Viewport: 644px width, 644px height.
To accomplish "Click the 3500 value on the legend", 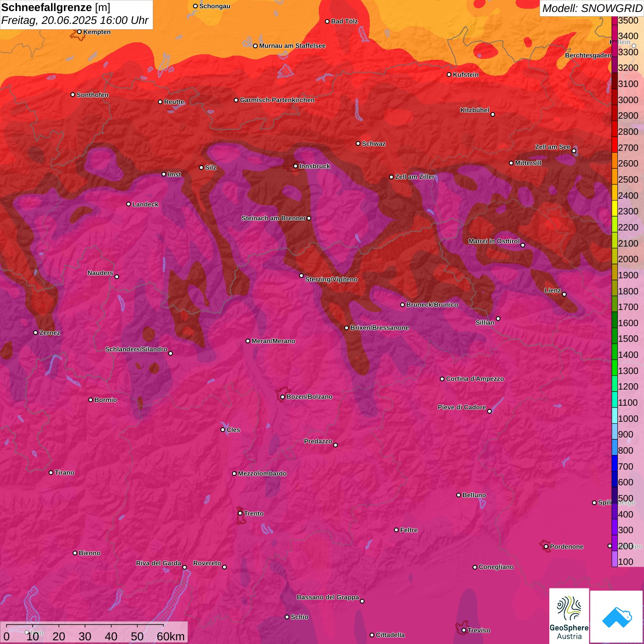I will coord(628,21).
